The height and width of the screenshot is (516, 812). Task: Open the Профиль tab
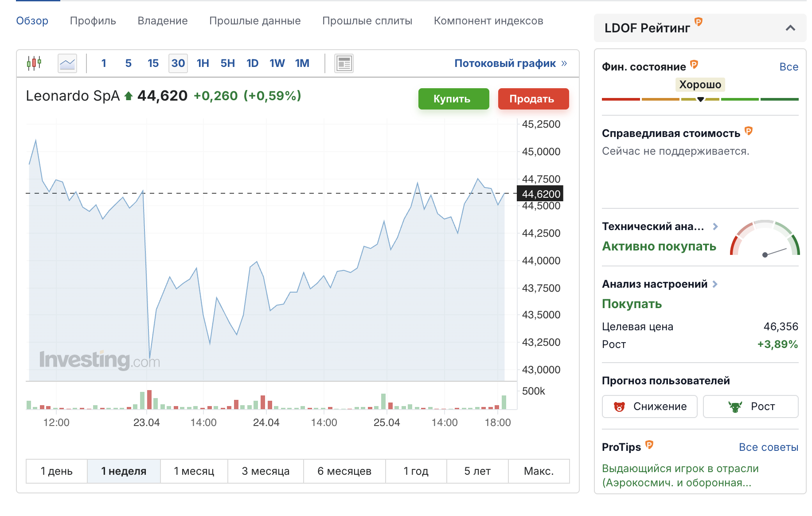click(x=93, y=21)
